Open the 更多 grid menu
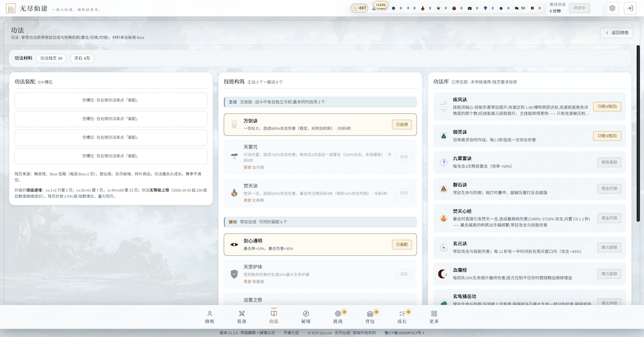Screen dimensions: 644x337 pos(433,317)
